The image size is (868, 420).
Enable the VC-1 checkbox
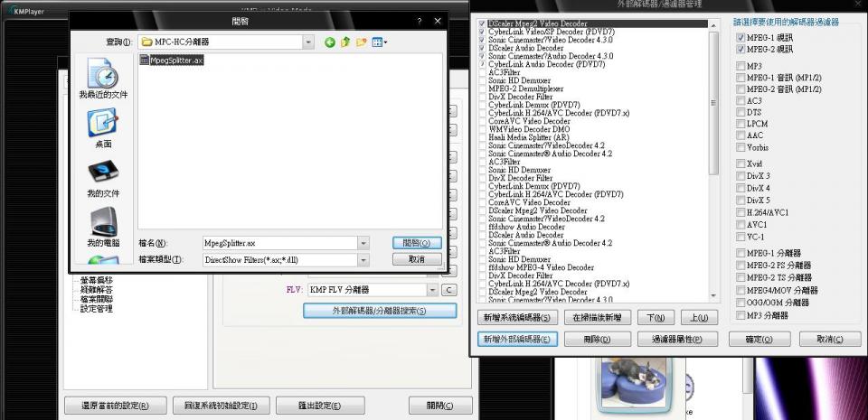point(741,237)
